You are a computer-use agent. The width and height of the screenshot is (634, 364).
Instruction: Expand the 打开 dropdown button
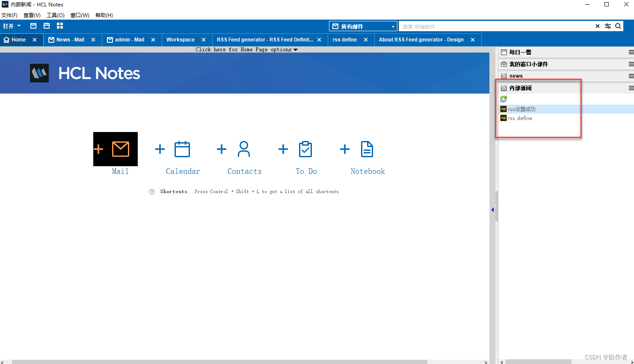pyautogui.click(x=12, y=26)
